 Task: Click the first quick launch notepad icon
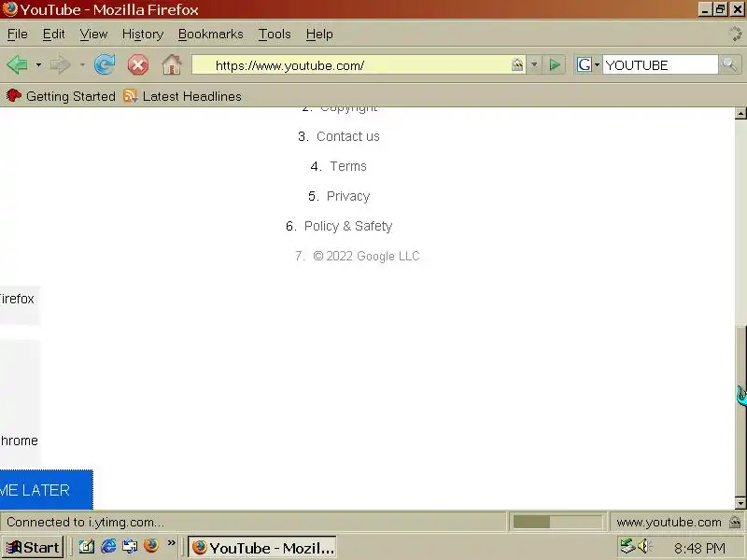pyautogui.click(x=87, y=546)
